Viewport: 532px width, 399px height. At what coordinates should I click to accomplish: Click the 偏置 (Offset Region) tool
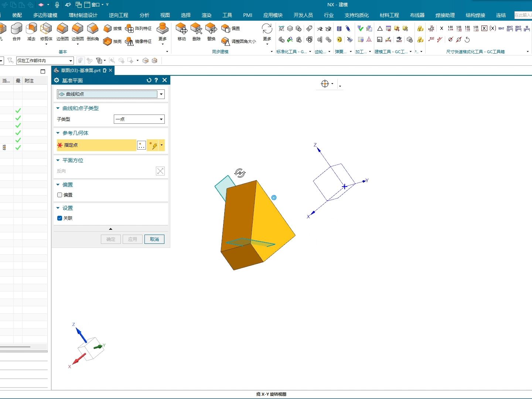(231, 28)
